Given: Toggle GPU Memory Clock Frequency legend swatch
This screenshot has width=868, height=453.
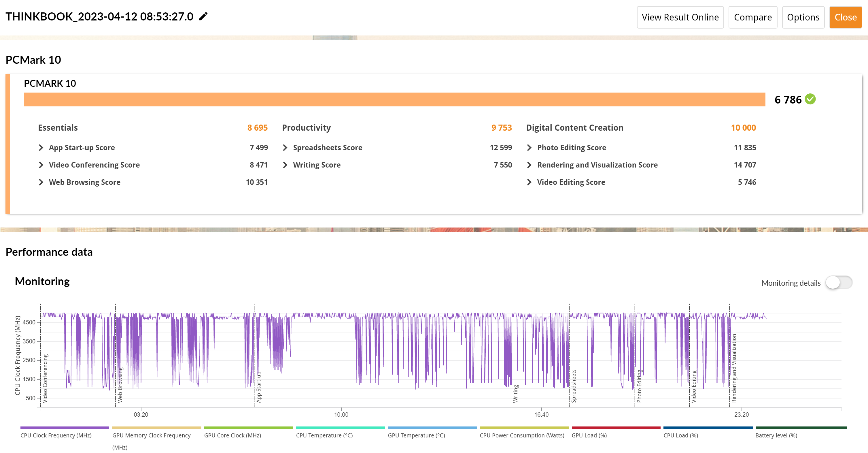Looking at the screenshot, I should click(x=157, y=428).
